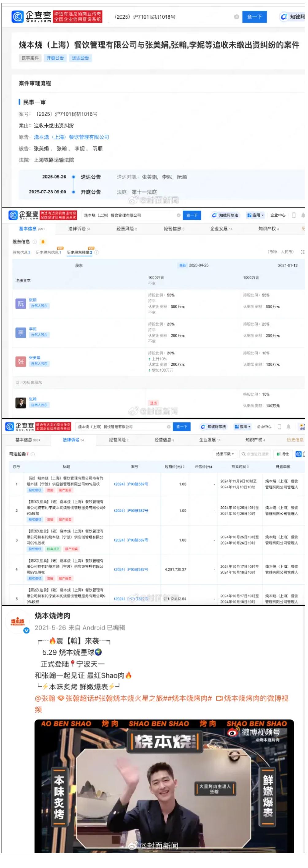Clear the company search on the auction page
The width and height of the screenshot is (308, 868).
click(169, 427)
